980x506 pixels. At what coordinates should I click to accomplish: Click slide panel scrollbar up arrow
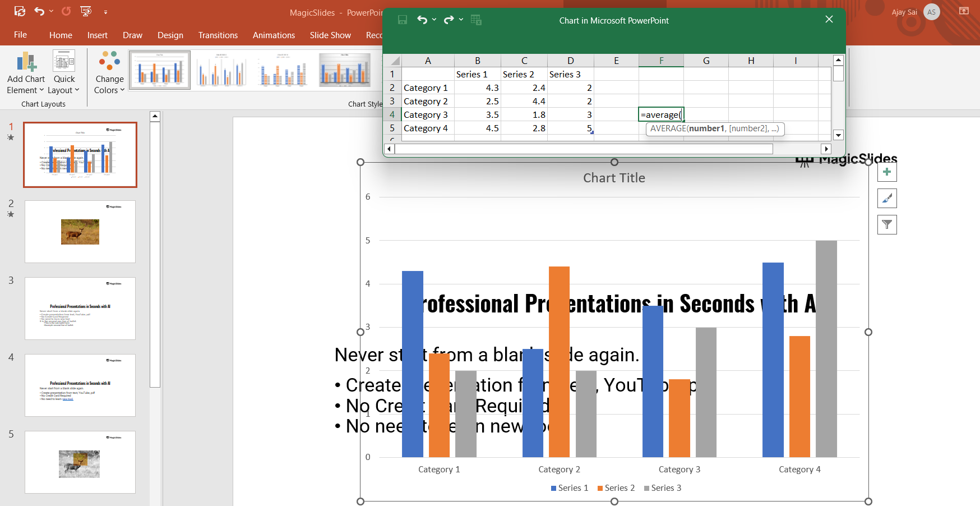click(155, 116)
